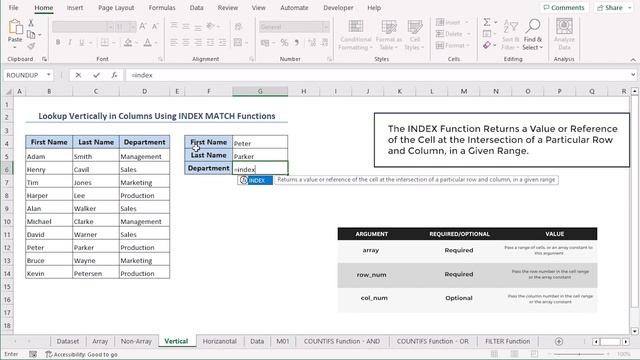Open Sort & Filter menu
The width and height of the screenshot is (640, 360).
pyautogui.click(x=510, y=35)
